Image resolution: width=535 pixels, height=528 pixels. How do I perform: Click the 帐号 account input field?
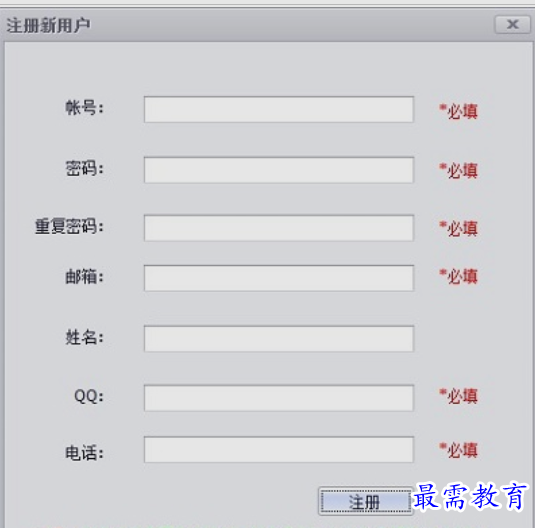coord(279,110)
